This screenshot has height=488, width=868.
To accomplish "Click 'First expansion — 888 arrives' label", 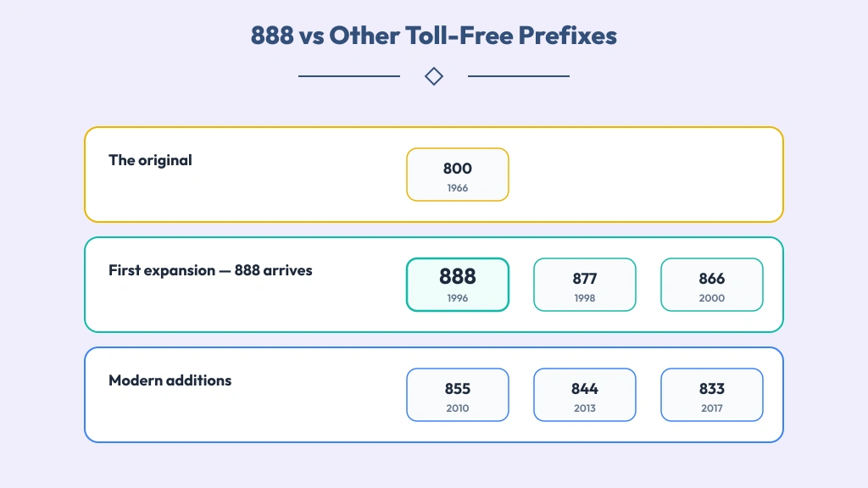I will [x=210, y=270].
